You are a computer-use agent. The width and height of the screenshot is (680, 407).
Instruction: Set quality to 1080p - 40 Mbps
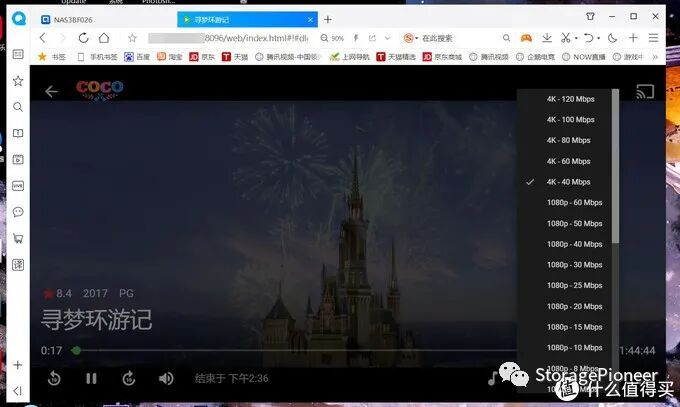coord(574,244)
